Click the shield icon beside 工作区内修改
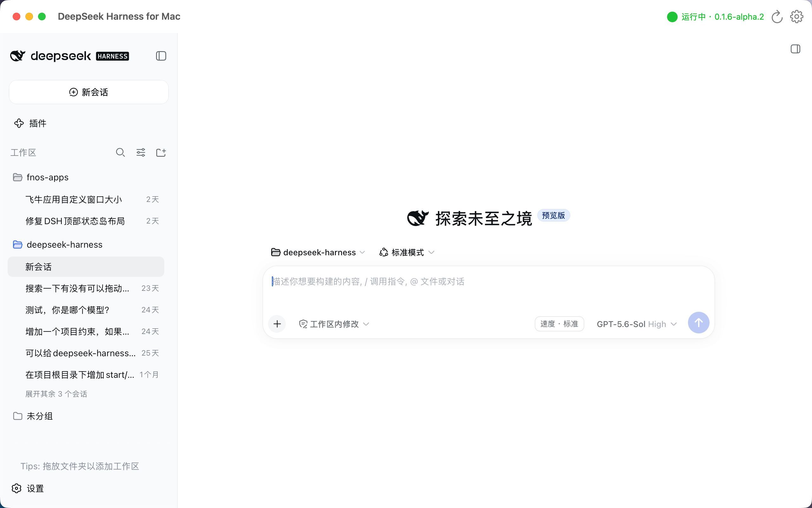The width and height of the screenshot is (812, 508). click(x=303, y=324)
